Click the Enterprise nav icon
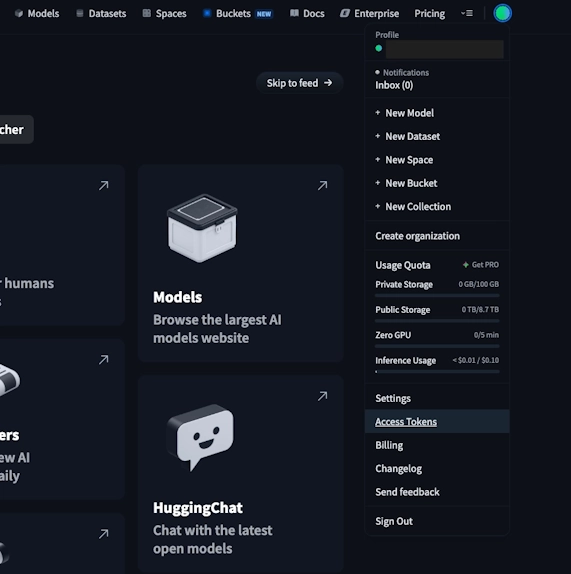The image size is (571, 574). point(345,14)
